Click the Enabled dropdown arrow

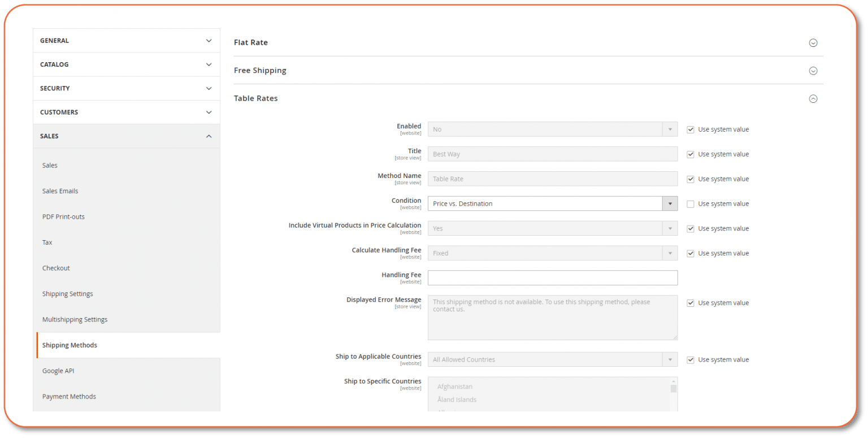tap(670, 129)
